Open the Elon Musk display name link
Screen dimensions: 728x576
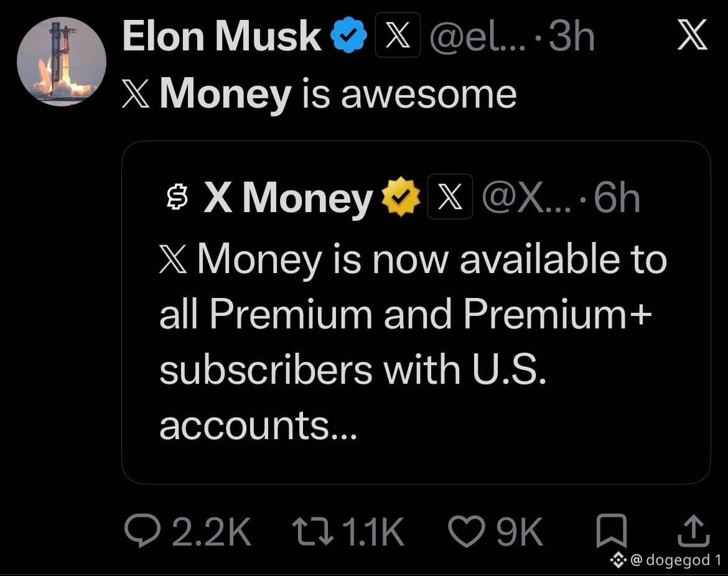[x=222, y=36]
